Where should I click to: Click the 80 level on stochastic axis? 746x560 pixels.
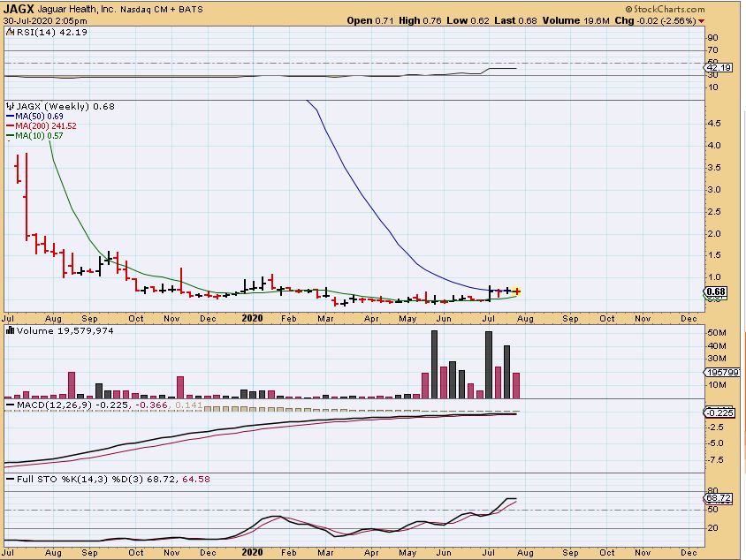click(712, 490)
